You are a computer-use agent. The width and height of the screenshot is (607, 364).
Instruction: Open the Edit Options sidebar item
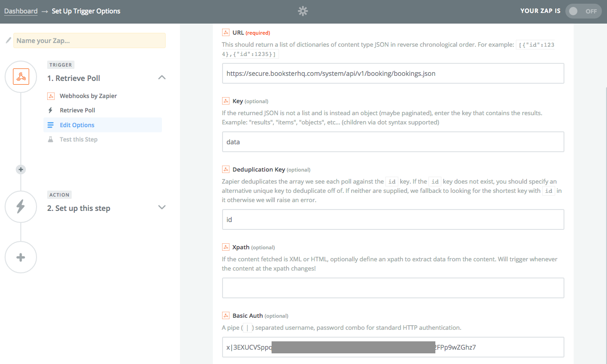pyautogui.click(x=77, y=125)
